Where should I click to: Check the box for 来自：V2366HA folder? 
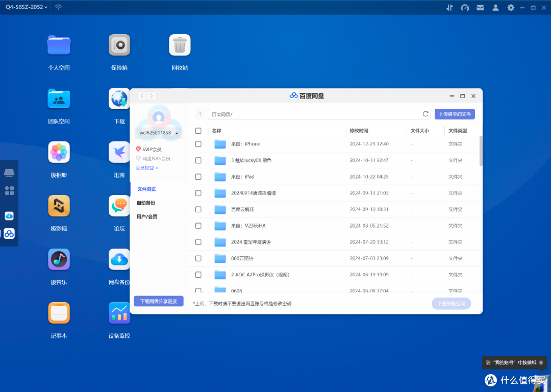tap(198, 226)
